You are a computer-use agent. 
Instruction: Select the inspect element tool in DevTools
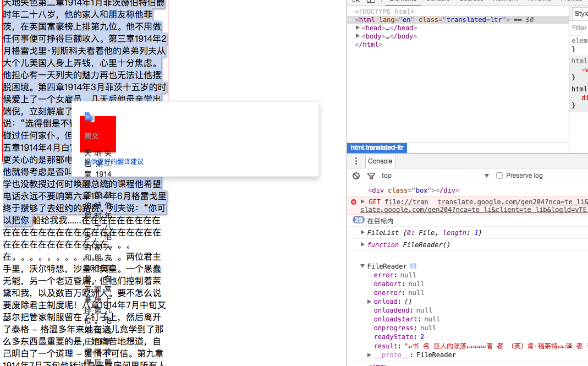356,2
